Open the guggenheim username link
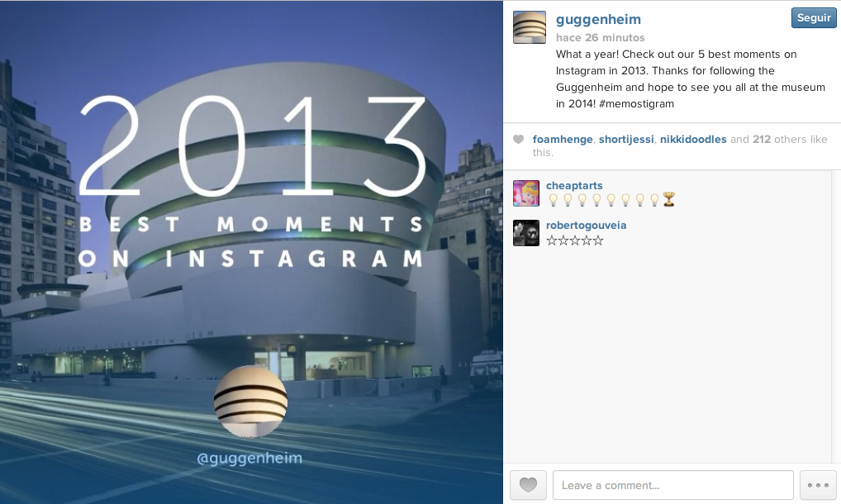 point(598,20)
